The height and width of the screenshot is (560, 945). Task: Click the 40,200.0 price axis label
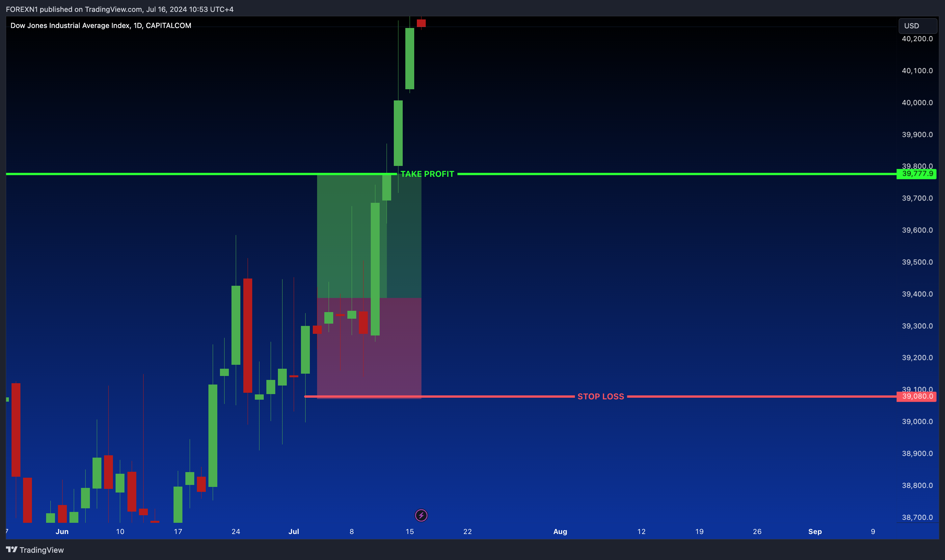point(917,39)
